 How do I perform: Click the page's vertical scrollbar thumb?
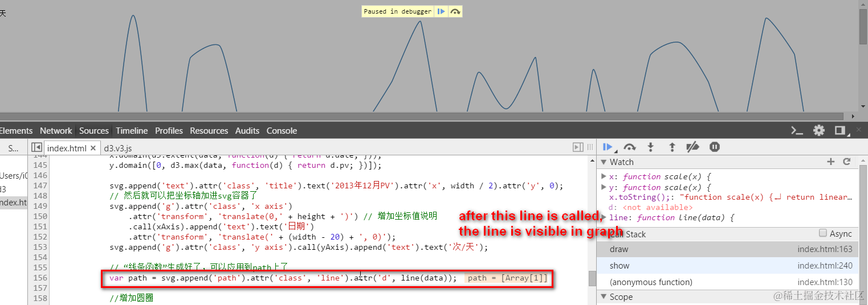click(863, 27)
